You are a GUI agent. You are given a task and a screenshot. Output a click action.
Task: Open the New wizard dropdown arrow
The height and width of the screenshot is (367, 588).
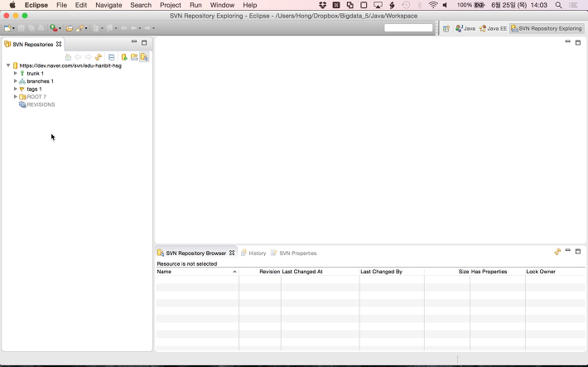click(13, 28)
